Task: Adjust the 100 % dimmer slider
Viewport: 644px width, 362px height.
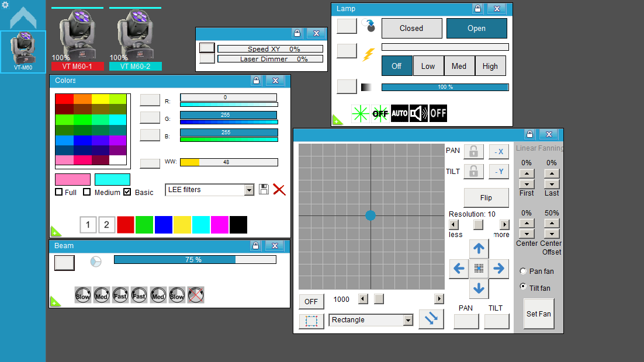Action: pyautogui.click(x=445, y=87)
